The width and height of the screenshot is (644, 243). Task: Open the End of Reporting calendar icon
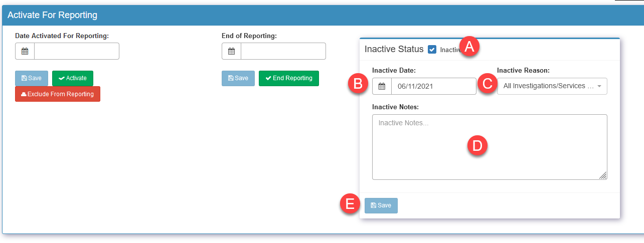click(231, 51)
